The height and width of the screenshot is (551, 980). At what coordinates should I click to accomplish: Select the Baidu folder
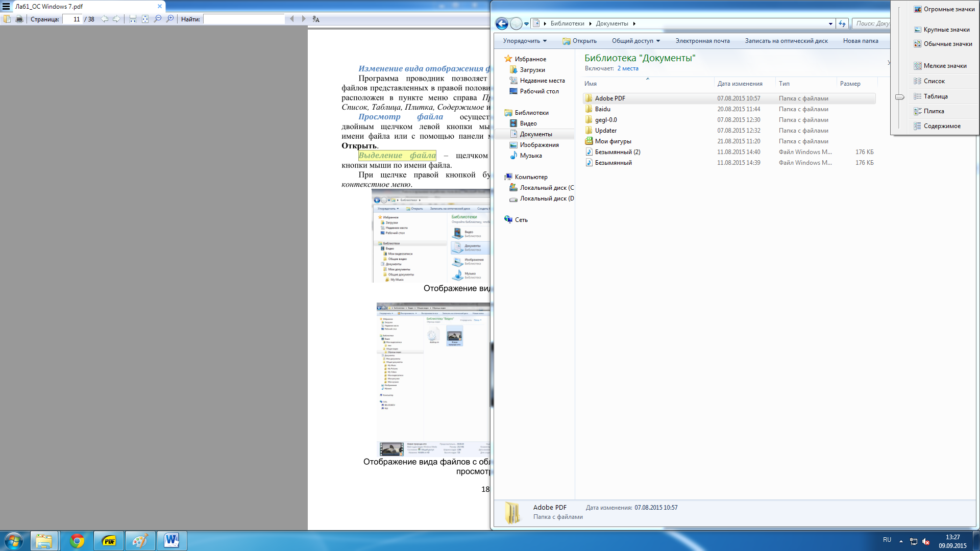729,109
